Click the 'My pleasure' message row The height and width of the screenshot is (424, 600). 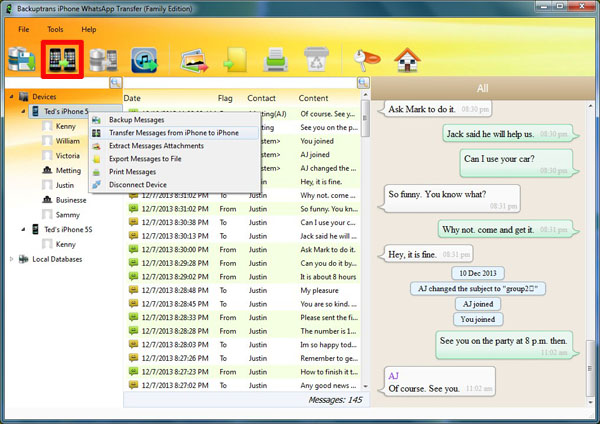pyautogui.click(x=244, y=290)
